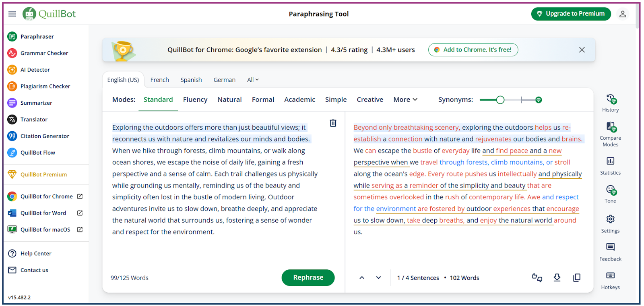This screenshot has width=644, height=306.
Task: Open QuillBot for Word external link
Action: click(45, 213)
